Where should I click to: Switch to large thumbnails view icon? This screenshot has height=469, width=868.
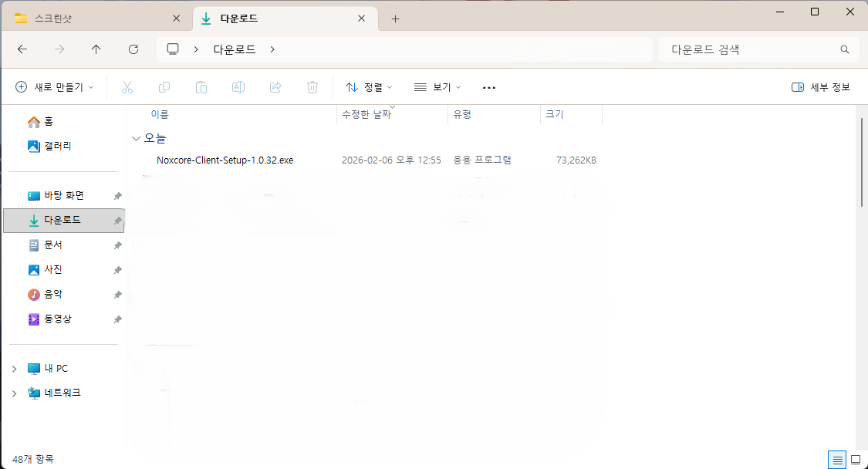pos(855,460)
